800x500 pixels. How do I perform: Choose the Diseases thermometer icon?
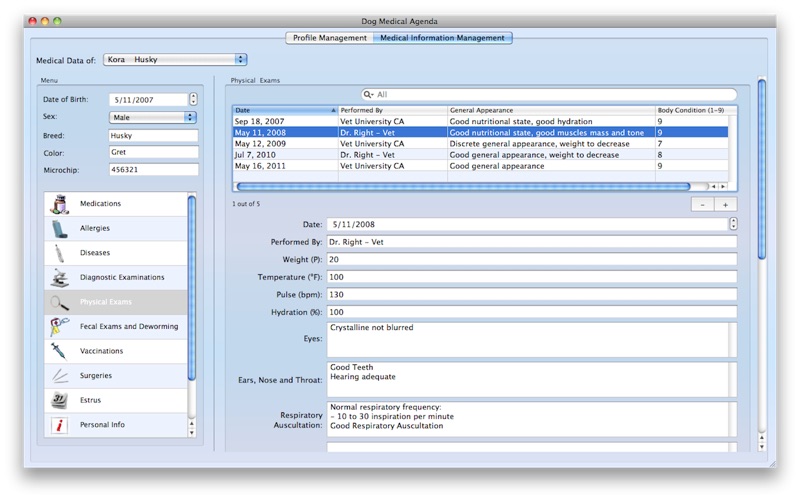coord(59,253)
